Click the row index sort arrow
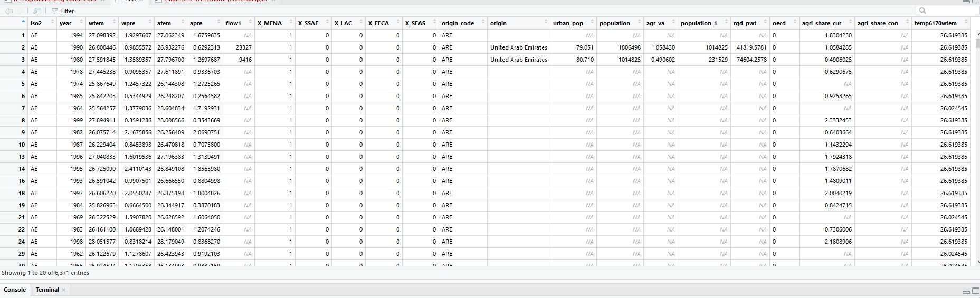980x298 pixels. point(23,23)
